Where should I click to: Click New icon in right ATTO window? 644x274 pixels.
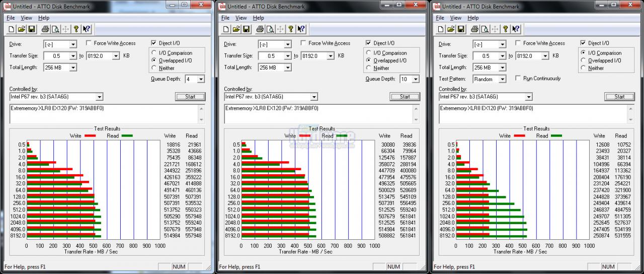[x=441, y=29]
